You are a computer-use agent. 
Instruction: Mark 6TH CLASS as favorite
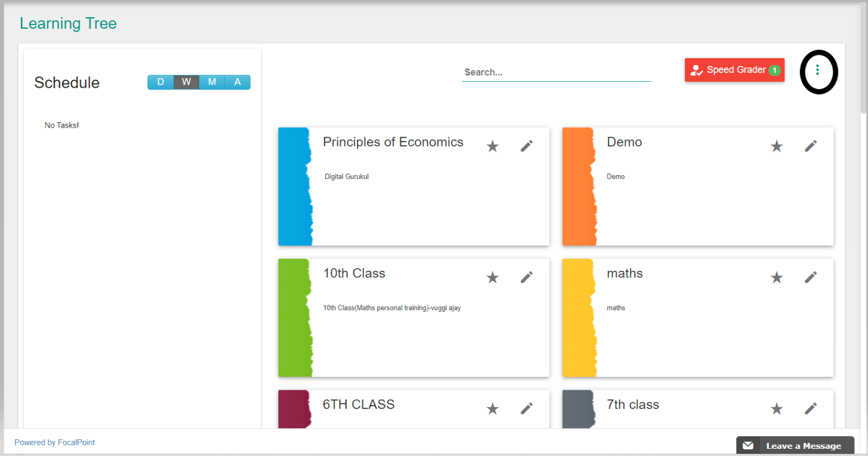click(x=492, y=408)
